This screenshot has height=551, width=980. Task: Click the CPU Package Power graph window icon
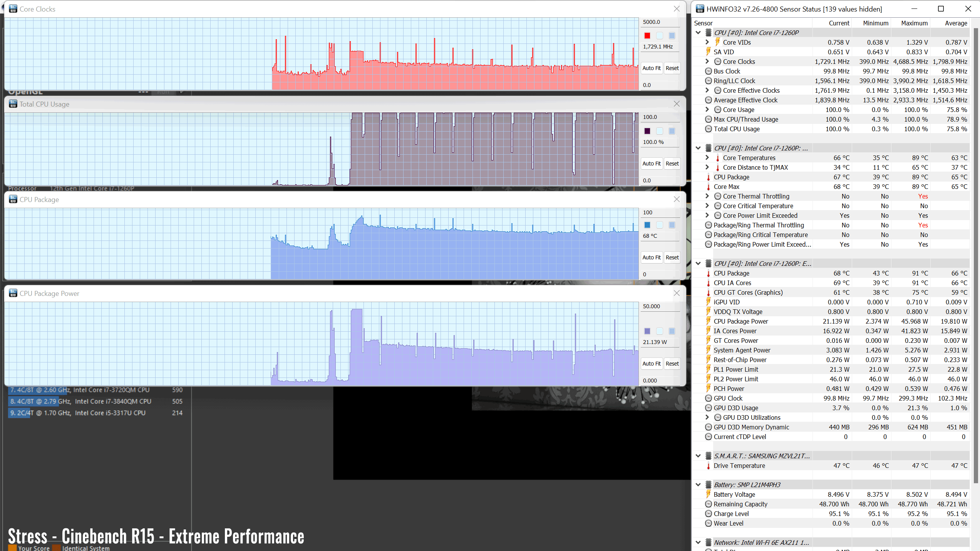[13, 293]
